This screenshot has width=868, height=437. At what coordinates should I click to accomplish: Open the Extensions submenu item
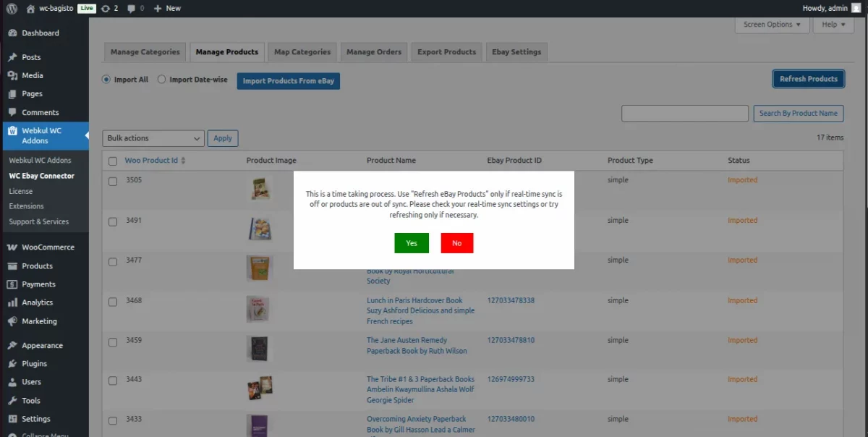[x=26, y=206]
